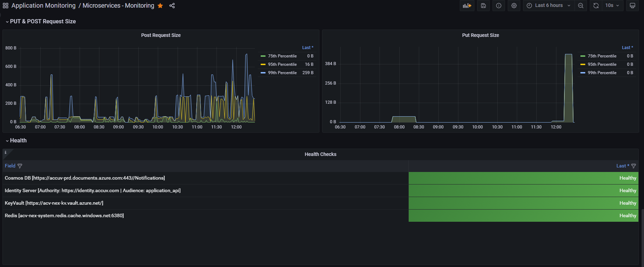Click the Add panel icon

pos(467,6)
